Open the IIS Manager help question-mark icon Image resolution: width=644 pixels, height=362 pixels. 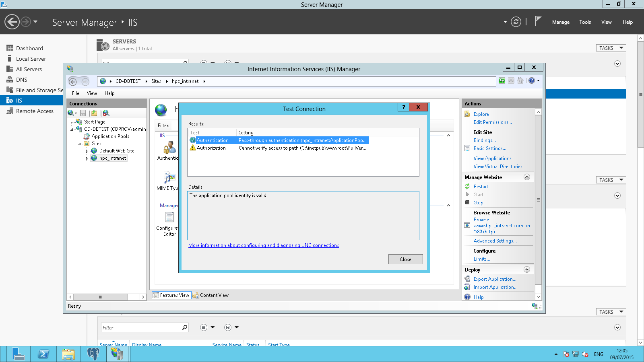(532, 81)
